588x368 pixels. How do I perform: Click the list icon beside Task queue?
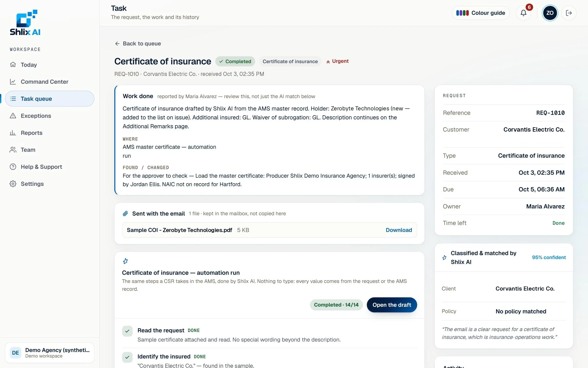(13, 99)
